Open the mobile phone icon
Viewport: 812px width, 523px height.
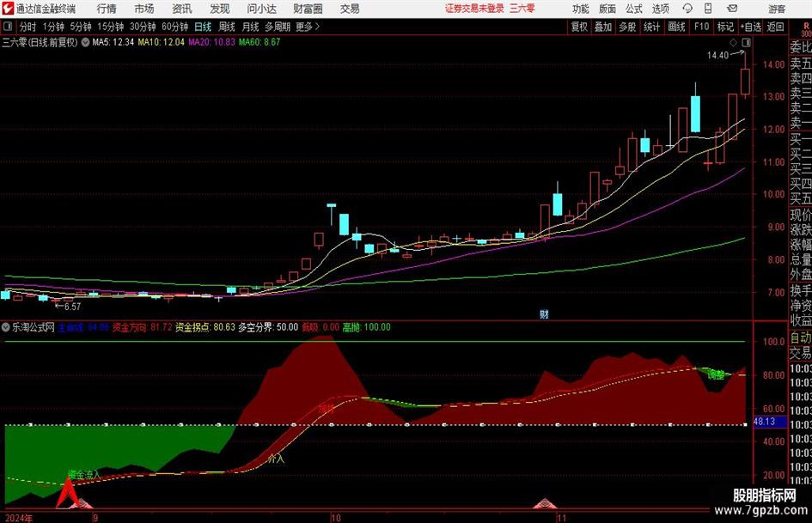[708, 9]
